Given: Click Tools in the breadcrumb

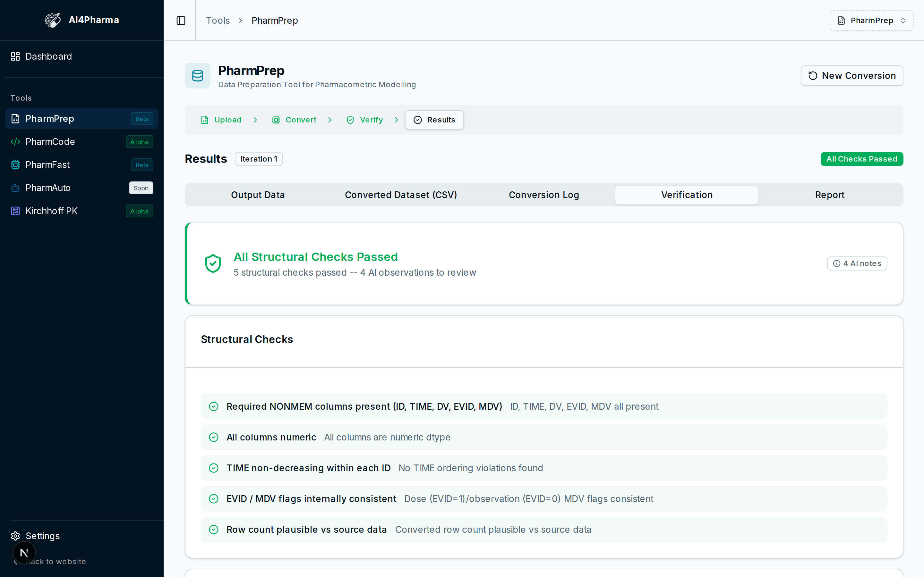Looking at the screenshot, I should pyautogui.click(x=218, y=21).
